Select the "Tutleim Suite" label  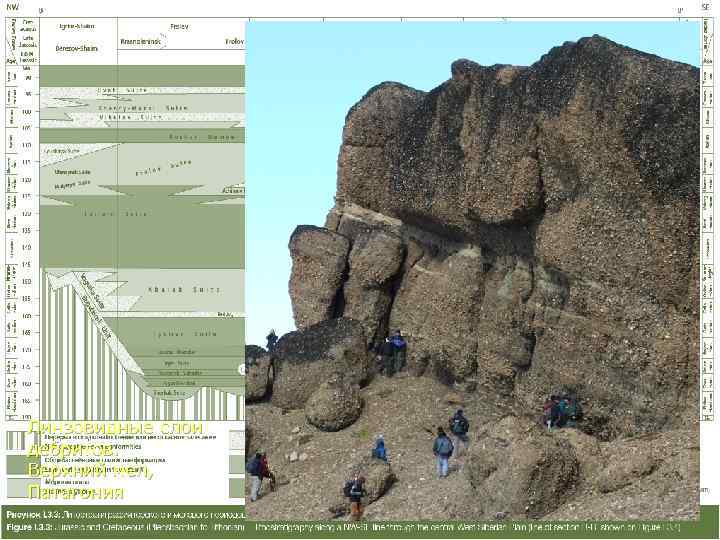click(x=116, y=214)
